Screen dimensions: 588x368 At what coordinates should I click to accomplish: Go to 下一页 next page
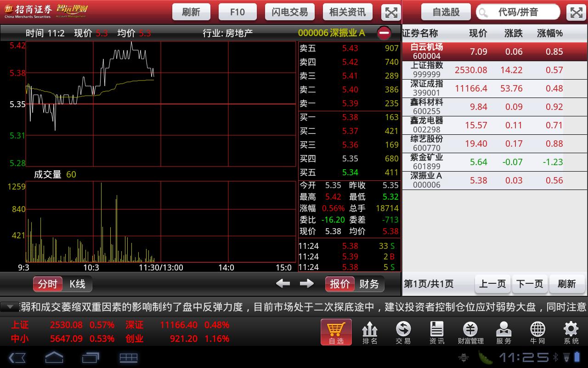click(530, 284)
